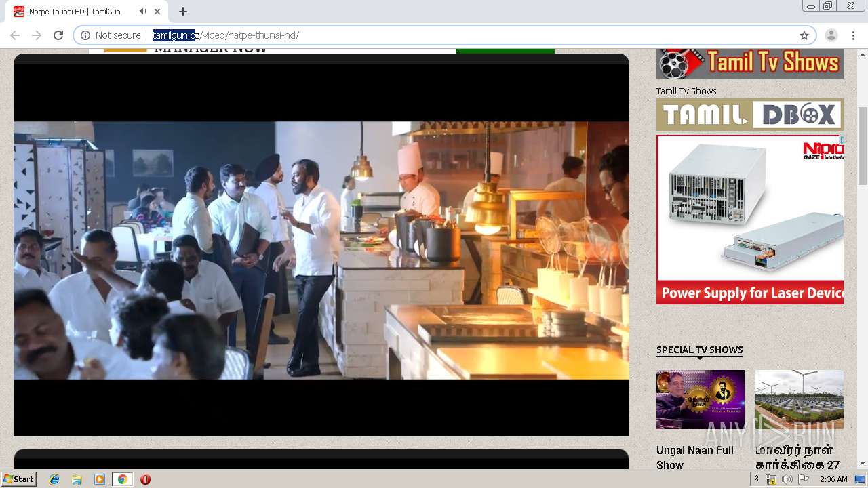Go back to the previous page
This screenshot has height=488, width=868.
[15, 35]
